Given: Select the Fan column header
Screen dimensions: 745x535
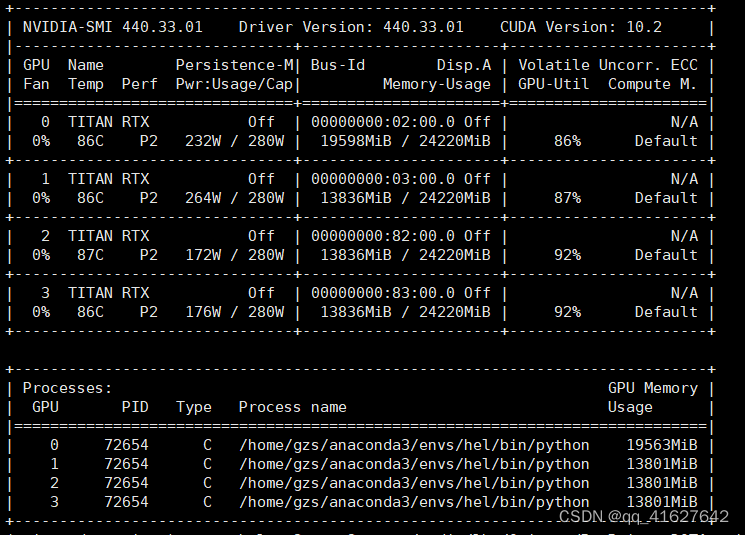Looking at the screenshot, I should click(36, 84).
